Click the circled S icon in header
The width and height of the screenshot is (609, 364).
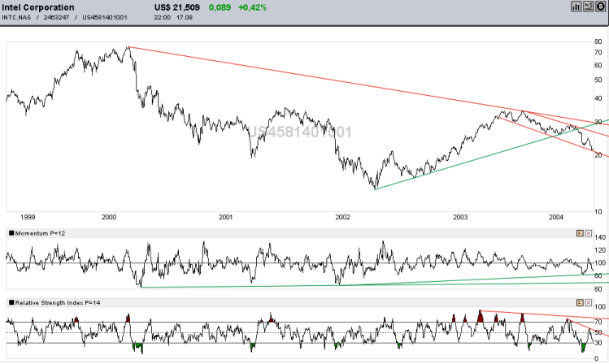[600, 6]
